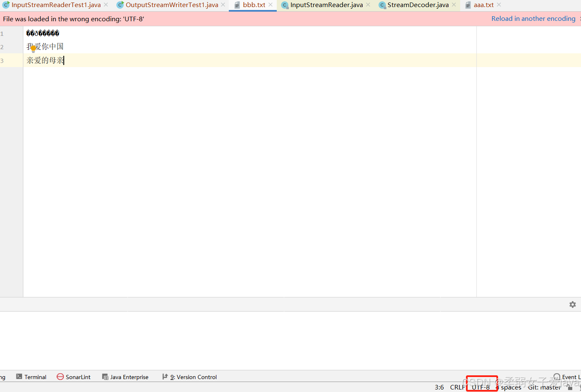Click the 3:6 caret position indicator
Viewport: 581px width, 392px height.
pos(439,387)
